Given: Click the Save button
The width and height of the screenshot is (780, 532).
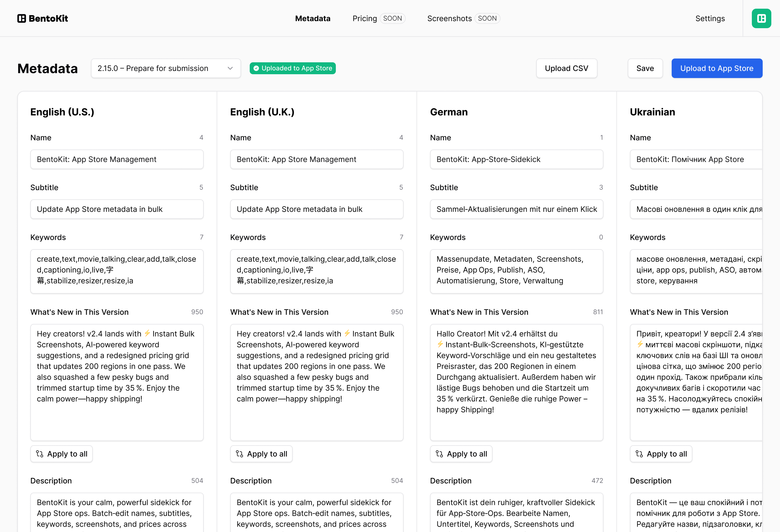Looking at the screenshot, I should [645, 69].
